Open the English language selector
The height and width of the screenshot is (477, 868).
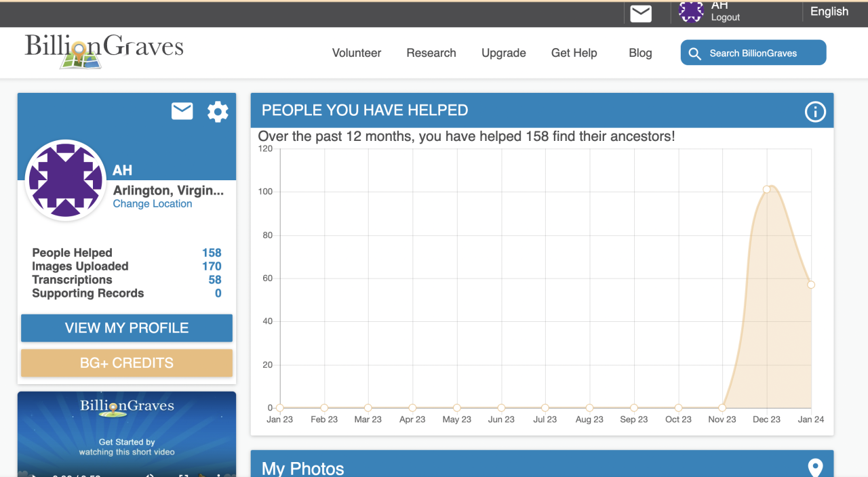tap(829, 12)
